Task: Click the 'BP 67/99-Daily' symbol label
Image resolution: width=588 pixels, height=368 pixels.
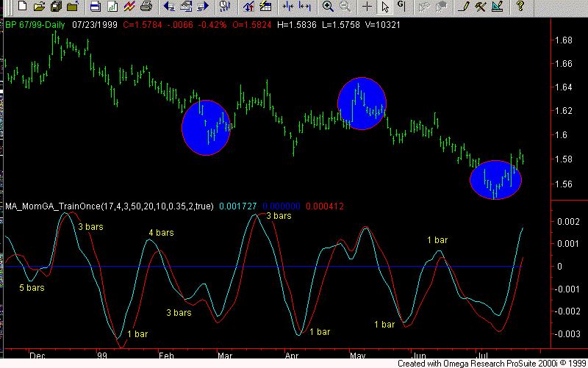Action: [x=35, y=25]
